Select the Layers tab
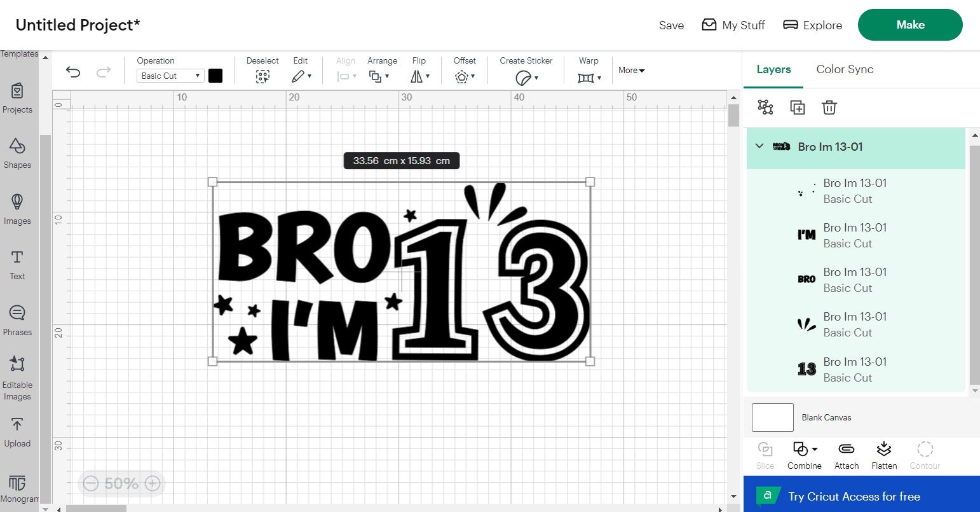This screenshot has width=980, height=512. tap(773, 69)
